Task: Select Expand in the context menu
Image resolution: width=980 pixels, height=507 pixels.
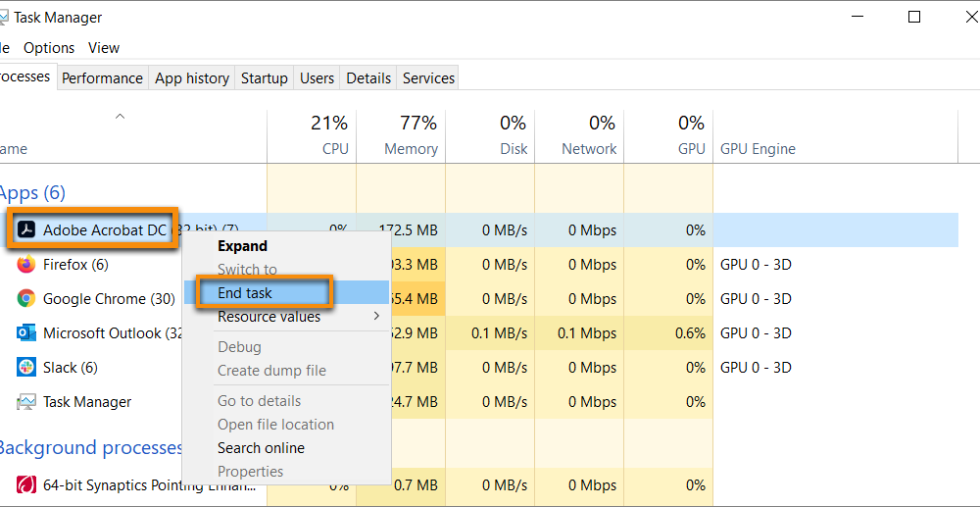Action: pos(242,246)
